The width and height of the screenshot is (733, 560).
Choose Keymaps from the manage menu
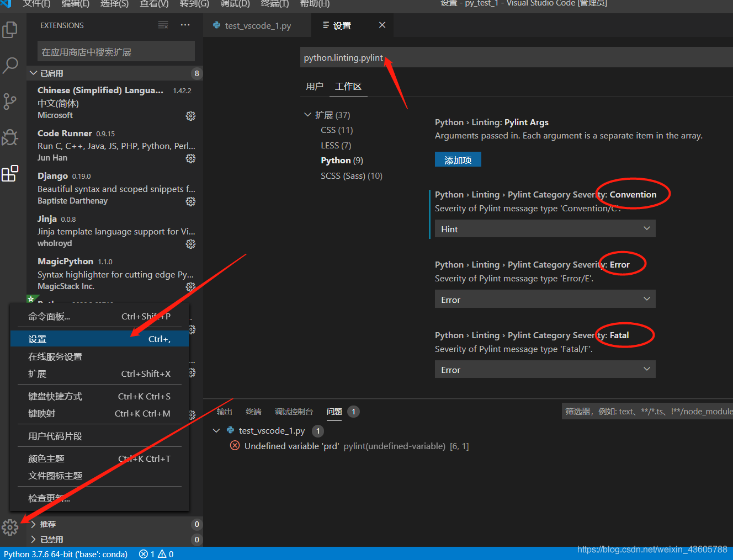(x=99, y=413)
